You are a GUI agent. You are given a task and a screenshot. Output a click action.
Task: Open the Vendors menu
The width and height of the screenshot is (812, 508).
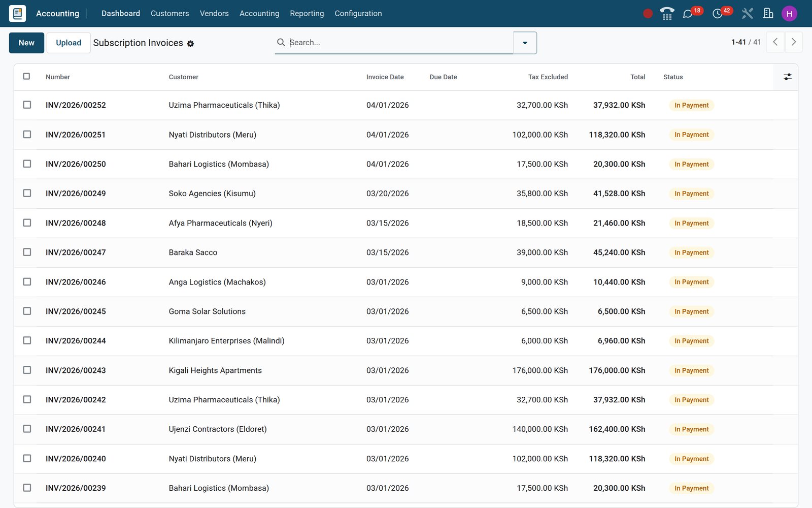click(x=214, y=13)
